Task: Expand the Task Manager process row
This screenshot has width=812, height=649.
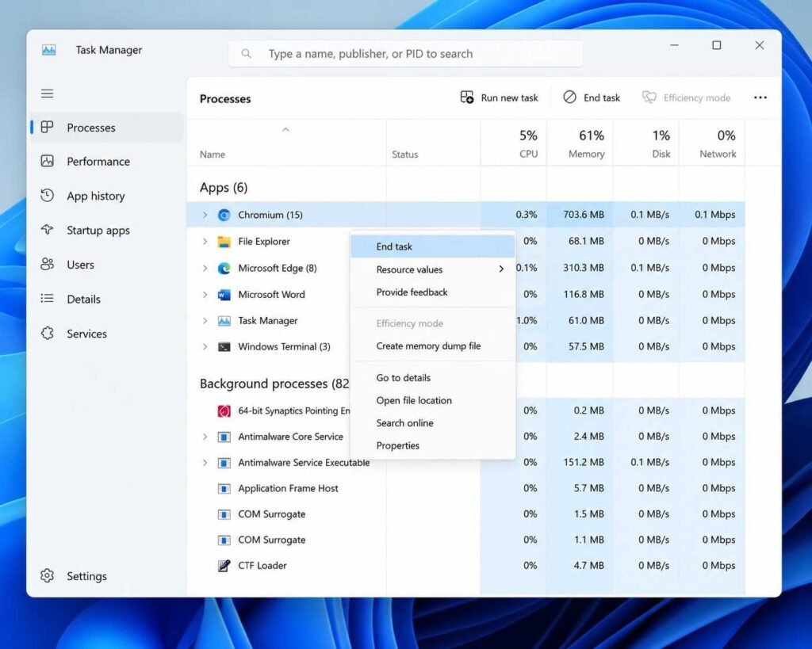Action: (x=205, y=321)
